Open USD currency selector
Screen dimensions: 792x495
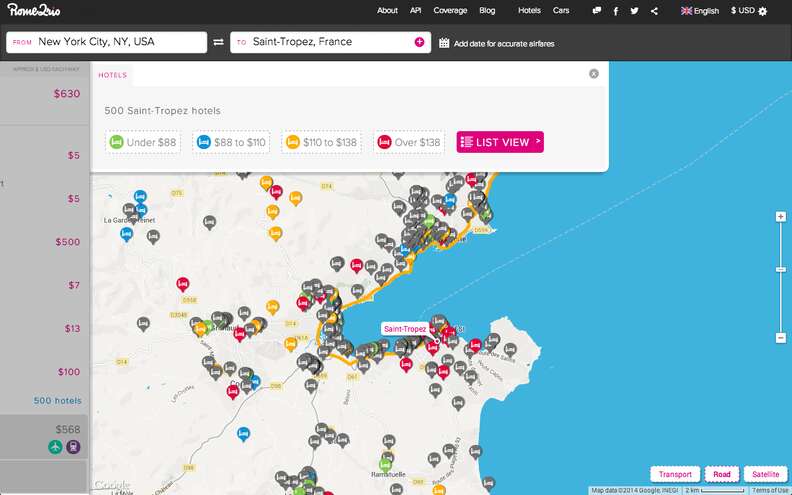click(742, 11)
